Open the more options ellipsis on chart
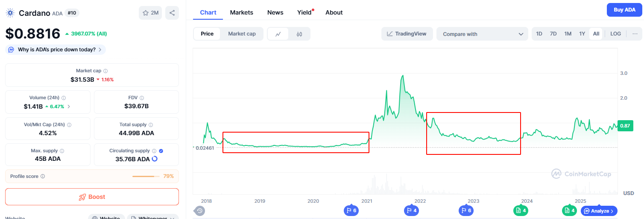The image size is (644, 219). (635, 34)
